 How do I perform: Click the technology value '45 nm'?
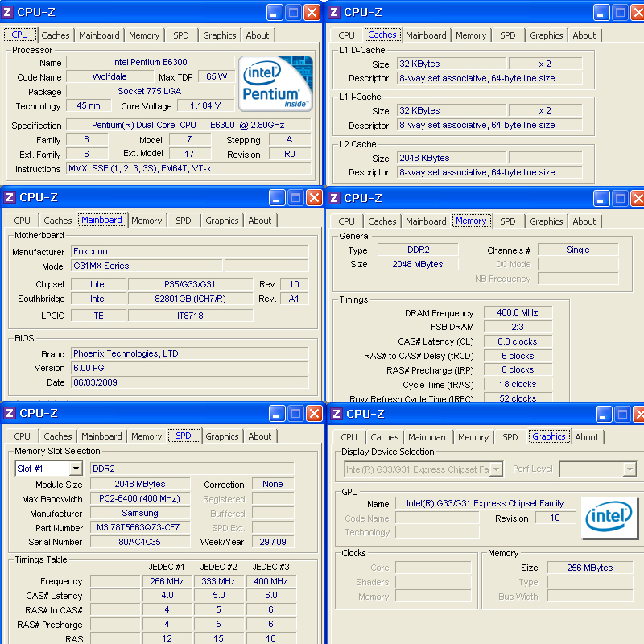pos(89,105)
